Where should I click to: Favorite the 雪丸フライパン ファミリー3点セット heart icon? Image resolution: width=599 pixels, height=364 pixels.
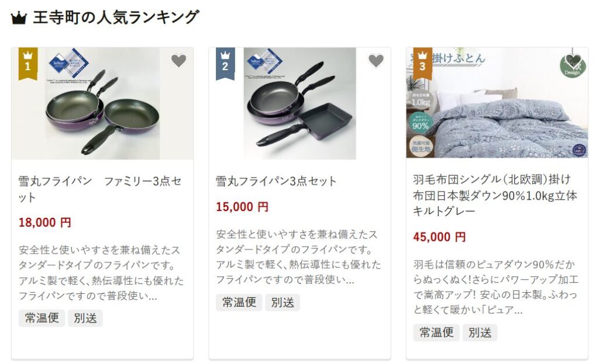178,61
